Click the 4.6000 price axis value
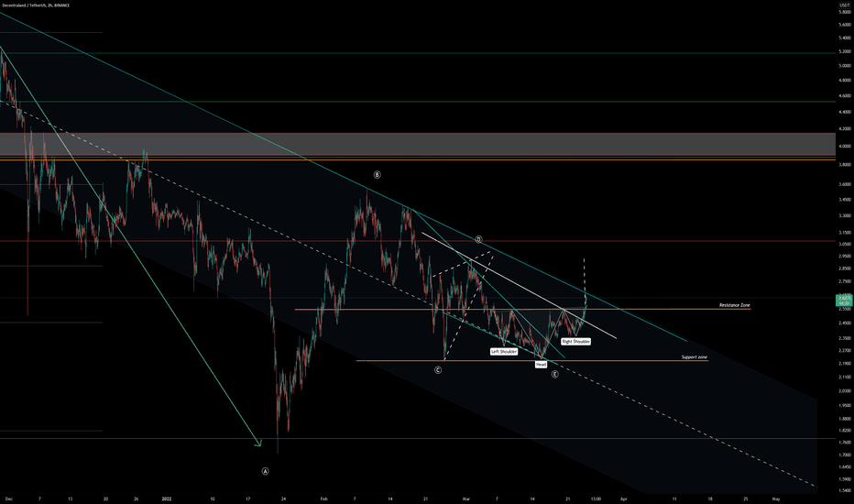The image size is (854, 504). point(845,96)
